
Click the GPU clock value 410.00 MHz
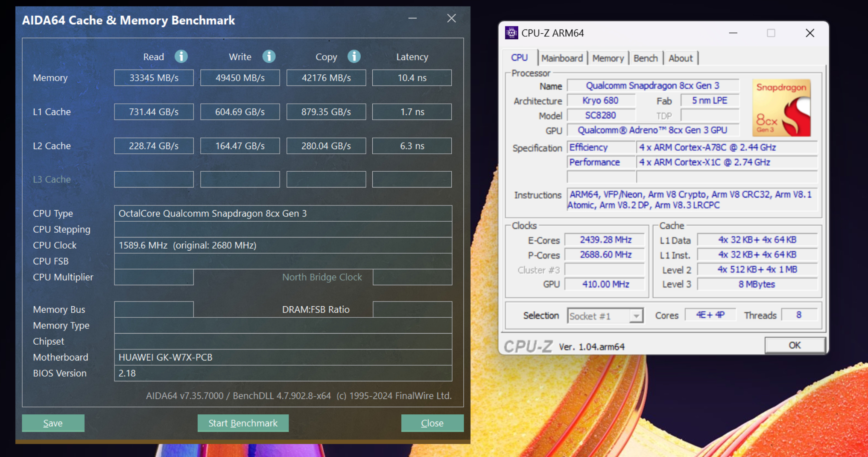click(605, 284)
